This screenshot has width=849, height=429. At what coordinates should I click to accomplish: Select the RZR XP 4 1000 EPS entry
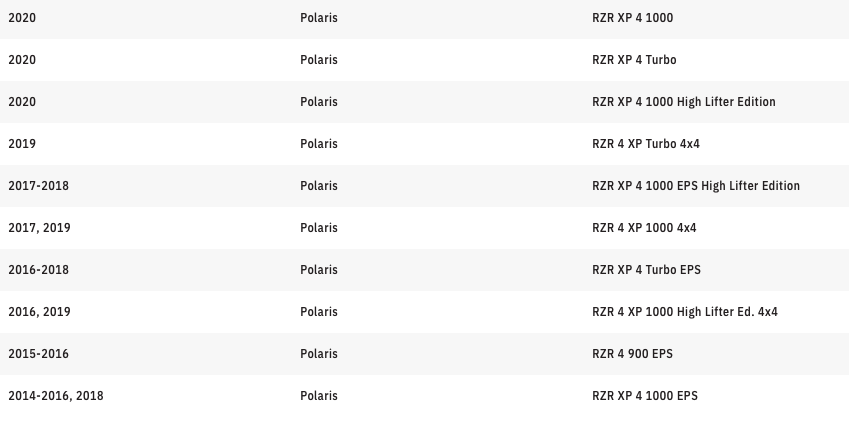click(x=645, y=396)
